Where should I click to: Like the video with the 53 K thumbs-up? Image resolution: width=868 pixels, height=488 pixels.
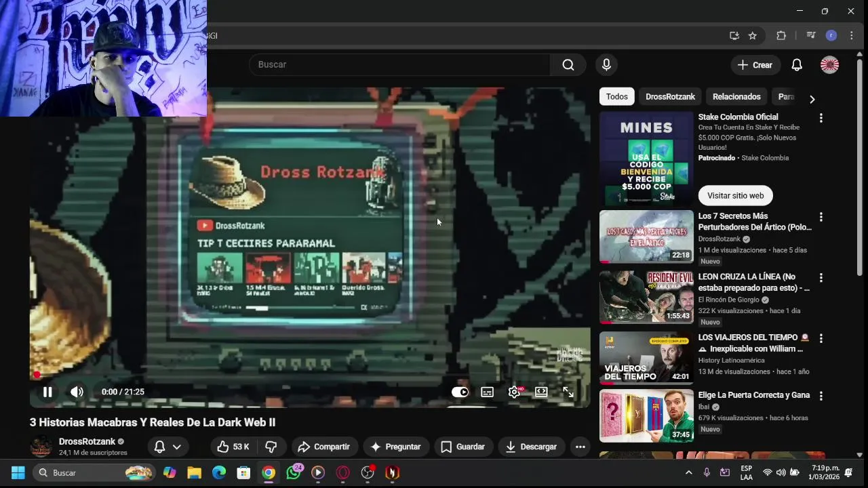click(x=233, y=447)
